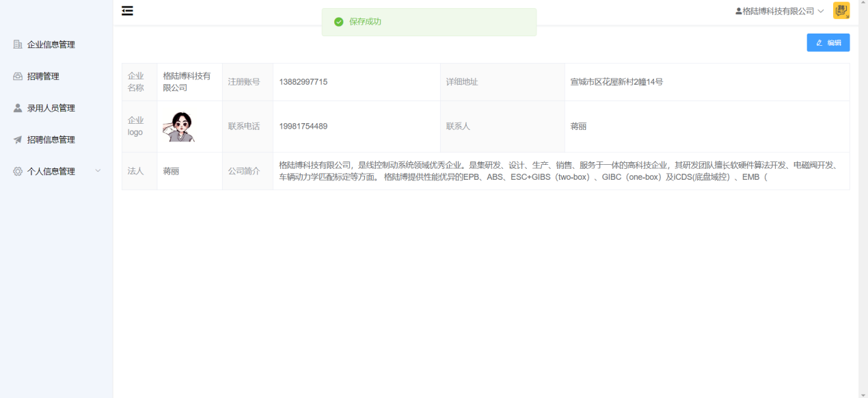This screenshot has width=868, height=398.
Task: Click the 录用人员管理 person icon
Action: coord(18,108)
